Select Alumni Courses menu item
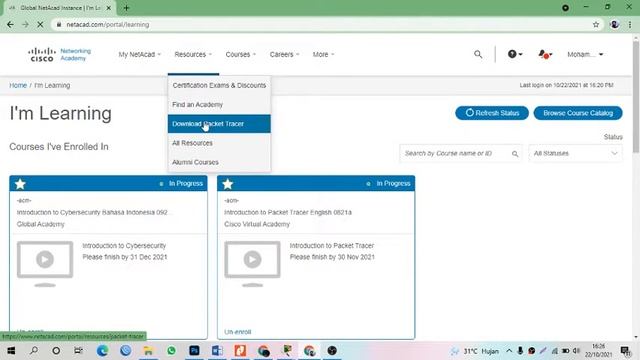Screen dimensions: 640x360 pyautogui.click(x=219, y=162)
